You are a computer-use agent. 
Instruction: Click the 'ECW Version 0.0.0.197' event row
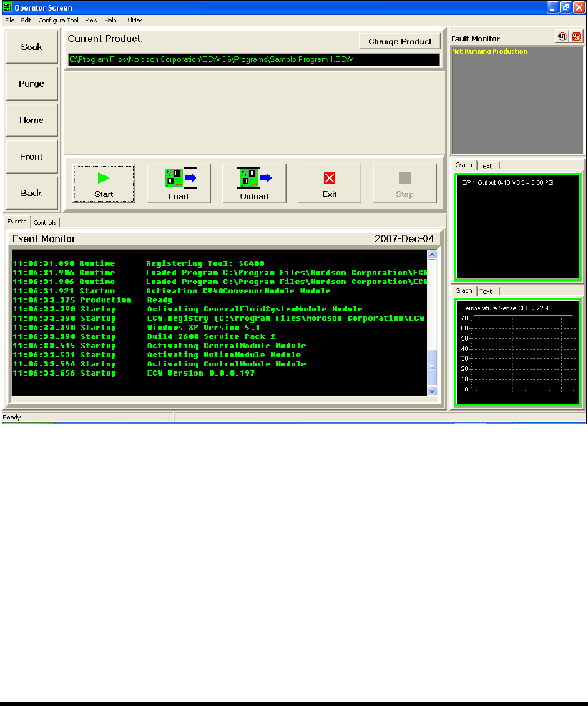pos(220,373)
